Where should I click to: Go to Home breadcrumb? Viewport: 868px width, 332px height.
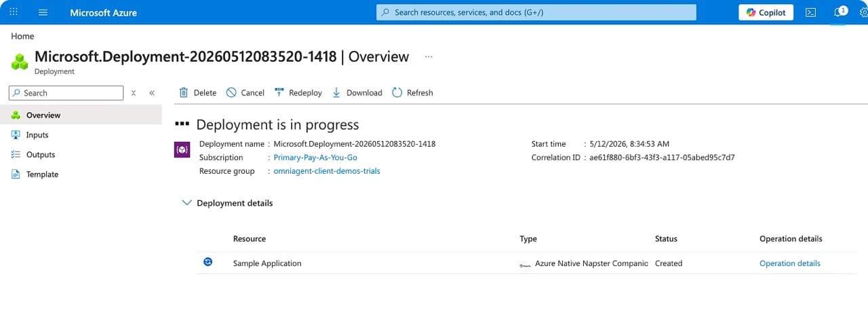click(x=22, y=36)
